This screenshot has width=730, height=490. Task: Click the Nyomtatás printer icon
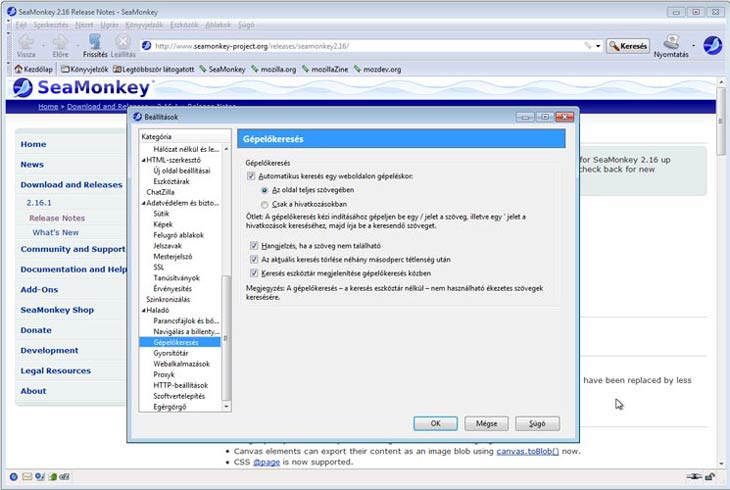click(x=671, y=41)
